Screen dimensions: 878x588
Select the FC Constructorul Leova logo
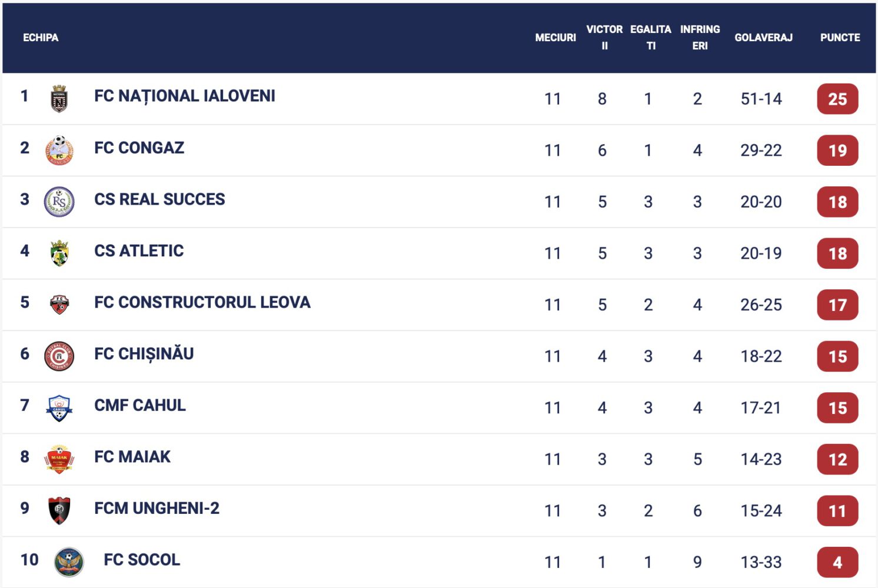click(x=59, y=305)
